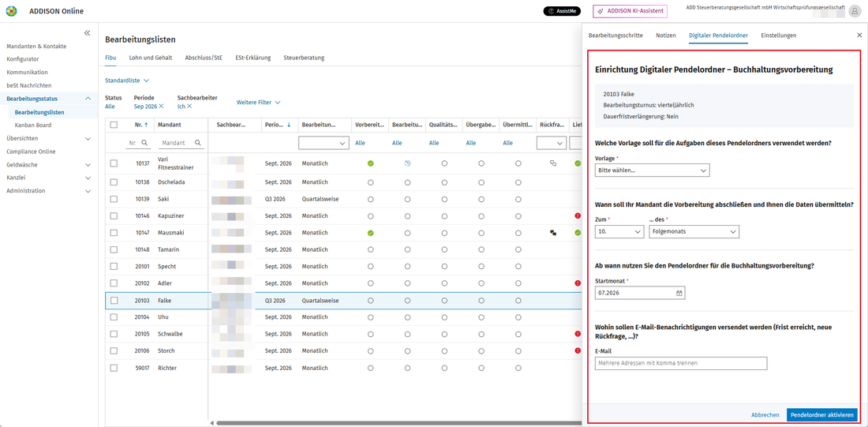The width and height of the screenshot is (868, 427).
Task: Open the Folgemonats dropdown
Action: [694, 231]
